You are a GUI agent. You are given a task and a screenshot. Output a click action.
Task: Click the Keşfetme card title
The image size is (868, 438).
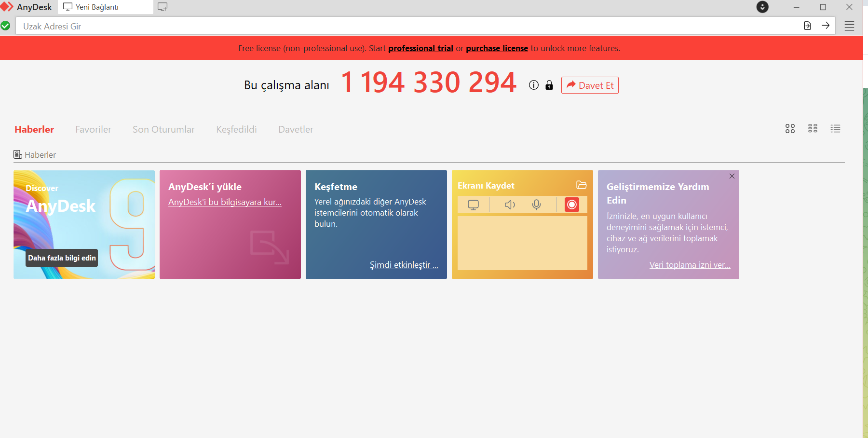336,187
